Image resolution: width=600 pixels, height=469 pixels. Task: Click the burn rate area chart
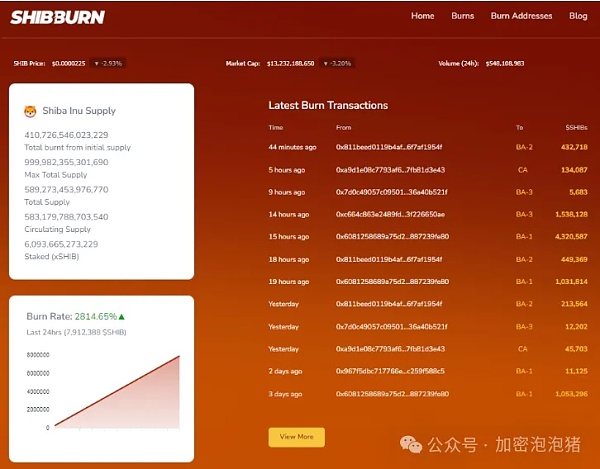point(117,391)
